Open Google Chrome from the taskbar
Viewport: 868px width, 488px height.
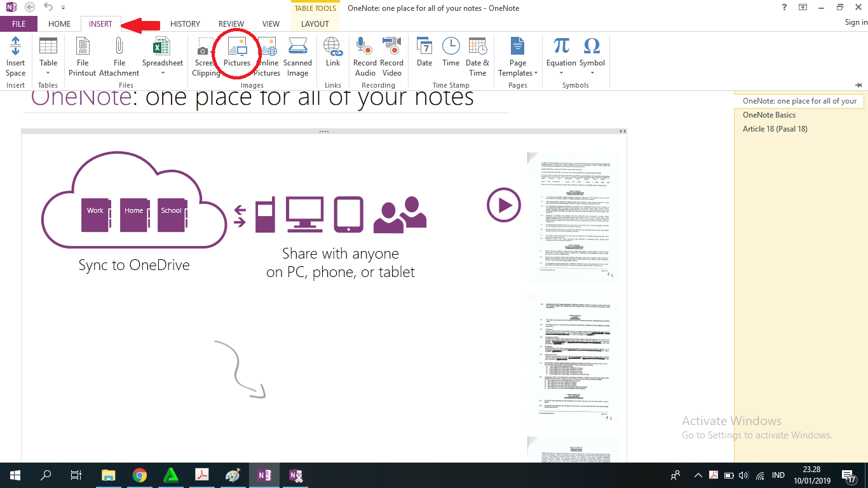coord(140,475)
